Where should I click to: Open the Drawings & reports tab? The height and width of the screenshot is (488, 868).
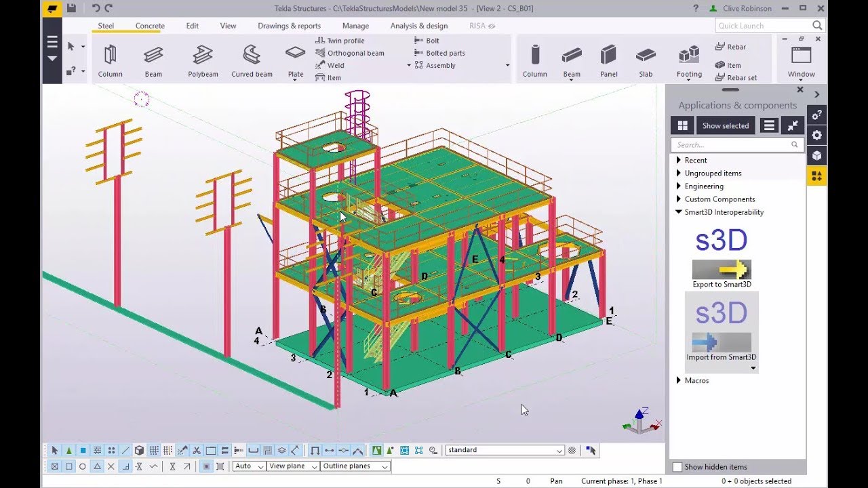pos(289,26)
